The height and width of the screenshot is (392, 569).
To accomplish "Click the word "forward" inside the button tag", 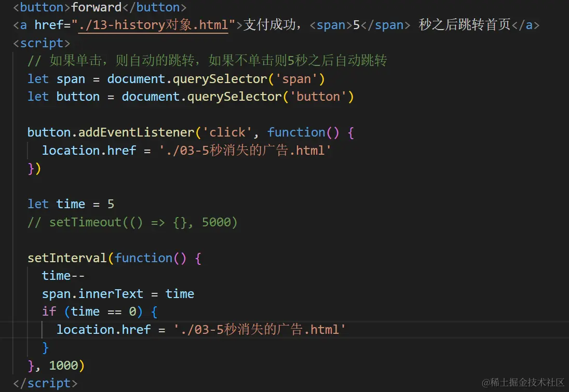I will point(96,7).
